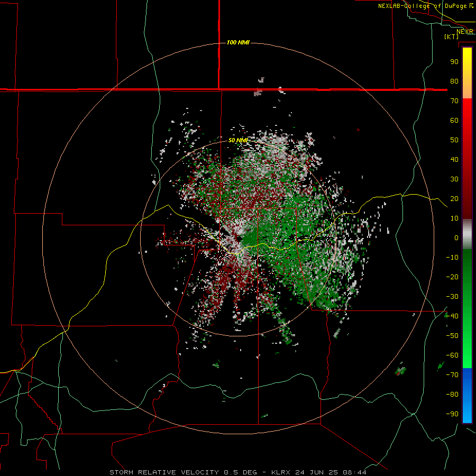This screenshot has width=476, height=476.
Task: Click the -40 scale value
Action: 452,316
